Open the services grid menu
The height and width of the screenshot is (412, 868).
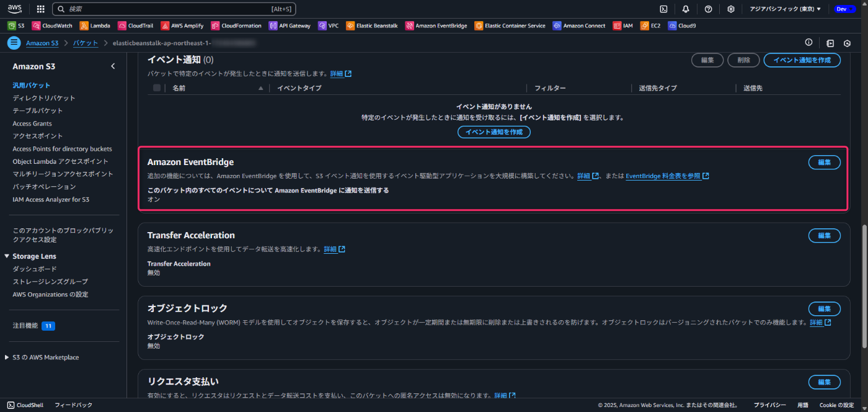point(40,9)
